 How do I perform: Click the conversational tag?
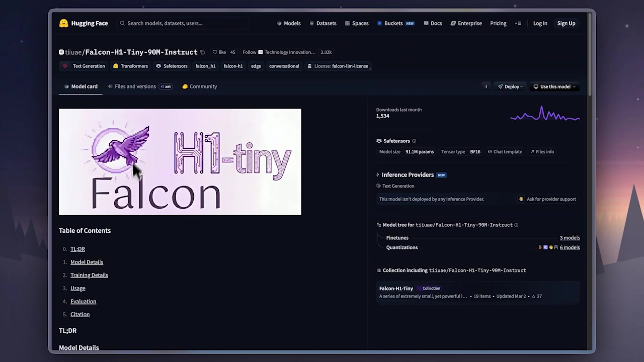click(284, 66)
